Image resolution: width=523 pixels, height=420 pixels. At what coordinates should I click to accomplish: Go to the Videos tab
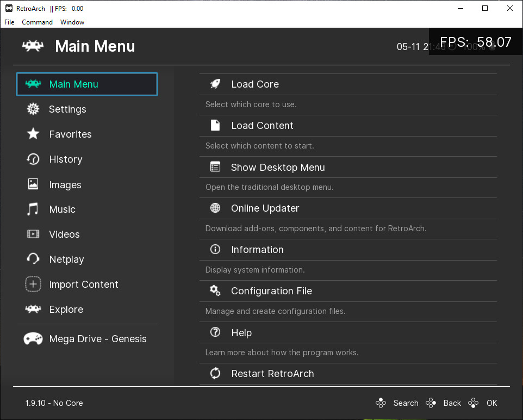87,234
